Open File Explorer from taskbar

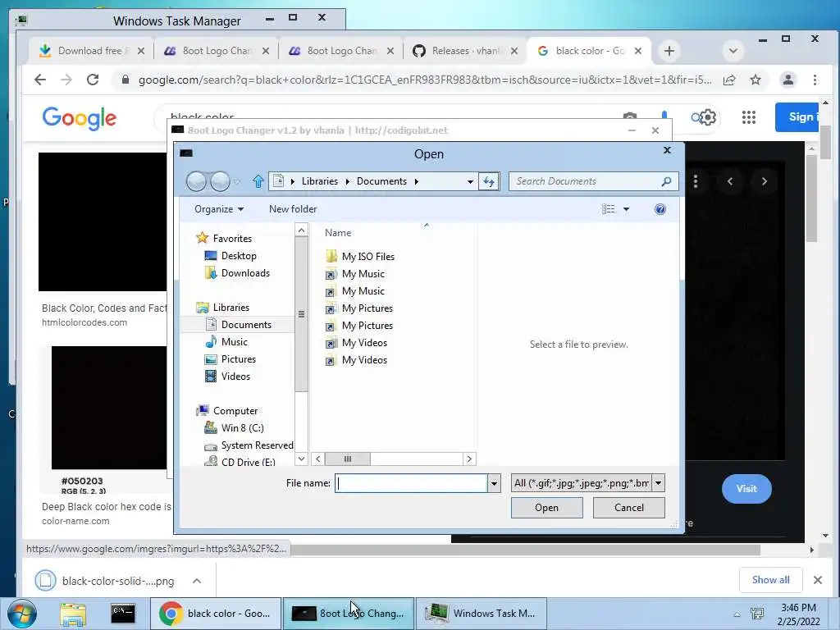click(x=72, y=614)
